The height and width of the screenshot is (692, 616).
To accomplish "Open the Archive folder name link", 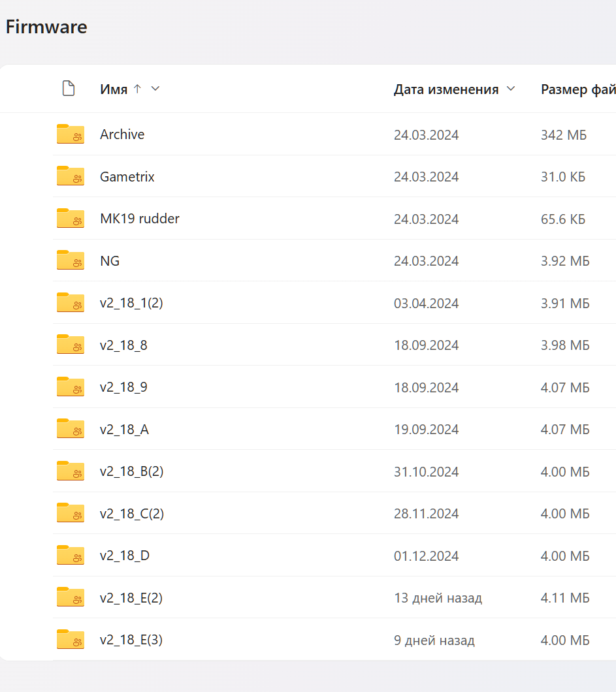I will [x=122, y=134].
